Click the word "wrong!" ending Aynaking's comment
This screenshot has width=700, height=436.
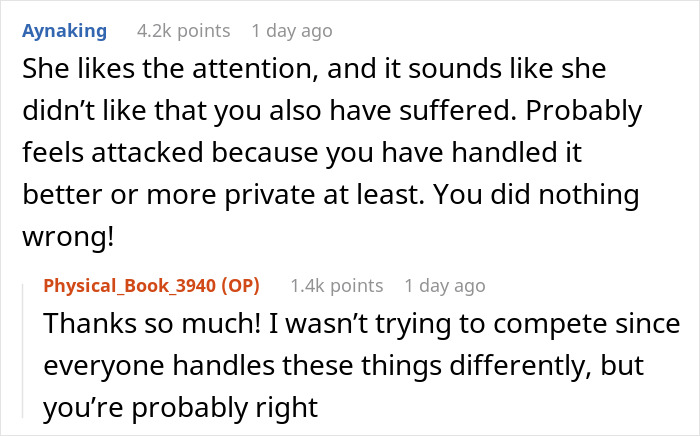(x=68, y=237)
